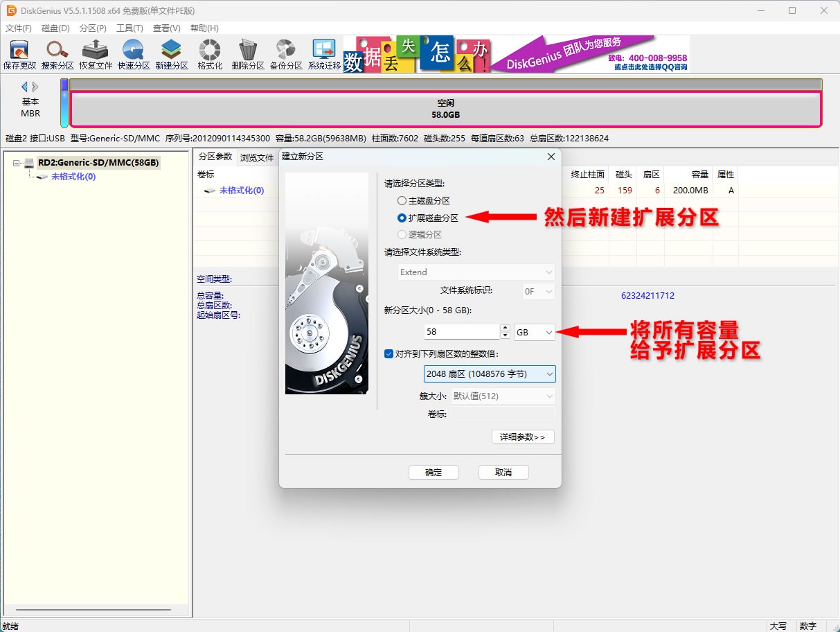Image resolution: width=840 pixels, height=632 pixels.
Task: Toggle the 对齐到下列扇区数的整数倍 checkbox
Action: 389,353
